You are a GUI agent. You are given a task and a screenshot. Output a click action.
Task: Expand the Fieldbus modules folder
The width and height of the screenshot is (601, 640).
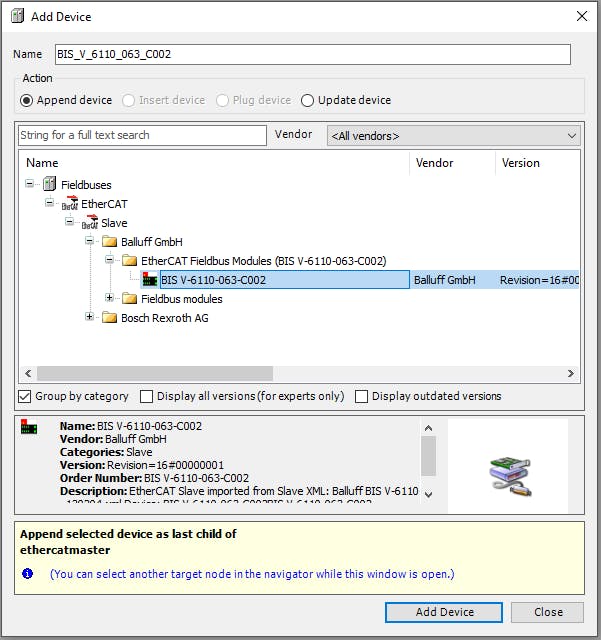coord(109,298)
